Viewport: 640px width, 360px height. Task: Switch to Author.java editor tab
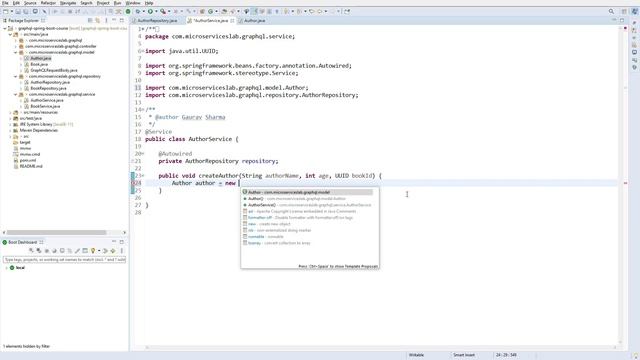[x=254, y=20]
